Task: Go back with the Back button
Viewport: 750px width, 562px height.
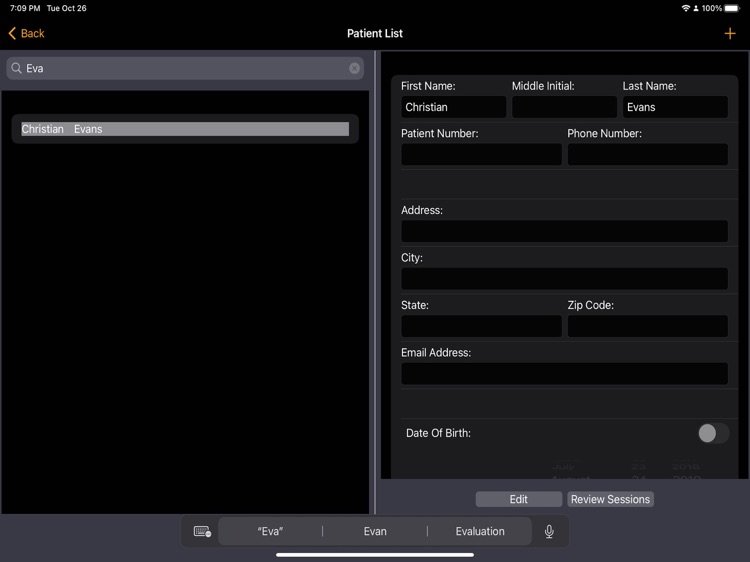Action: pos(26,33)
